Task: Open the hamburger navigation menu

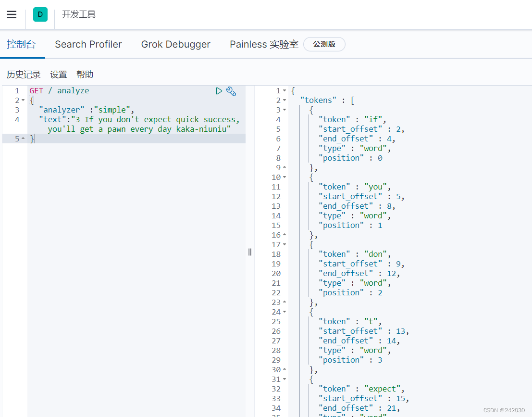Action: click(12, 14)
